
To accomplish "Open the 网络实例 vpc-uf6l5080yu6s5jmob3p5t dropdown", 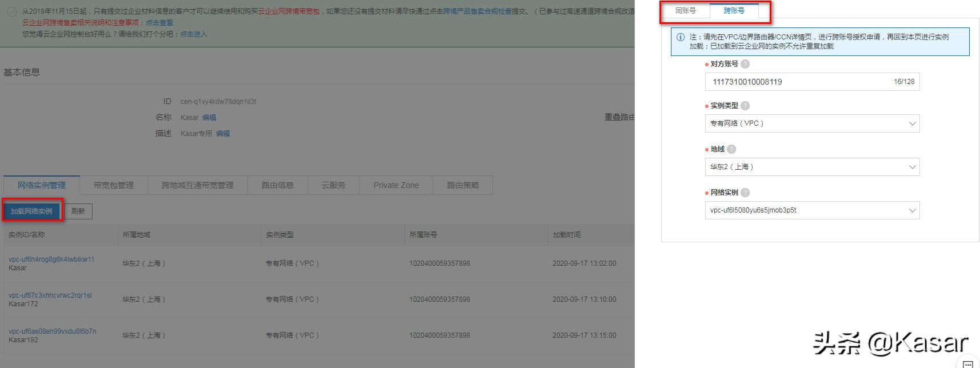I will click(x=812, y=210).
